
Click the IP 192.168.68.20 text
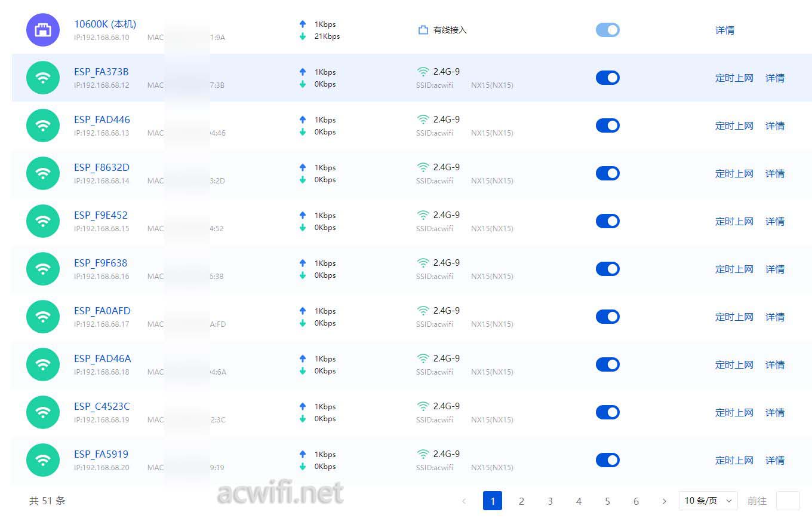pyautogui.click(x=101, y=467)
